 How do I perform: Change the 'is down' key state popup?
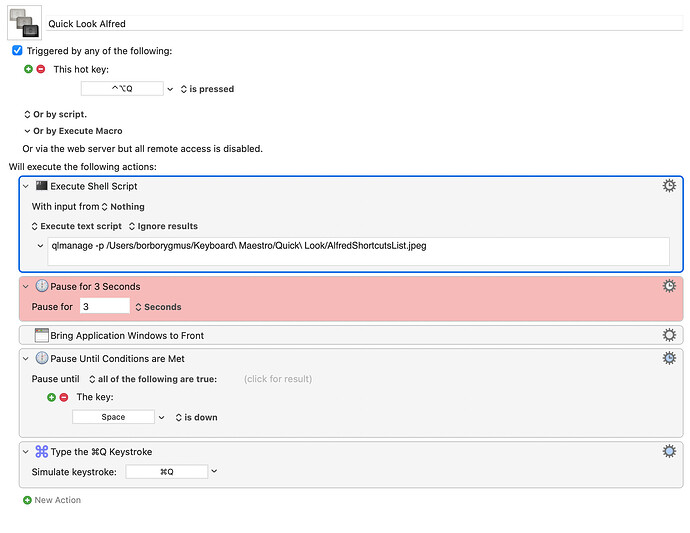point(196,418)
